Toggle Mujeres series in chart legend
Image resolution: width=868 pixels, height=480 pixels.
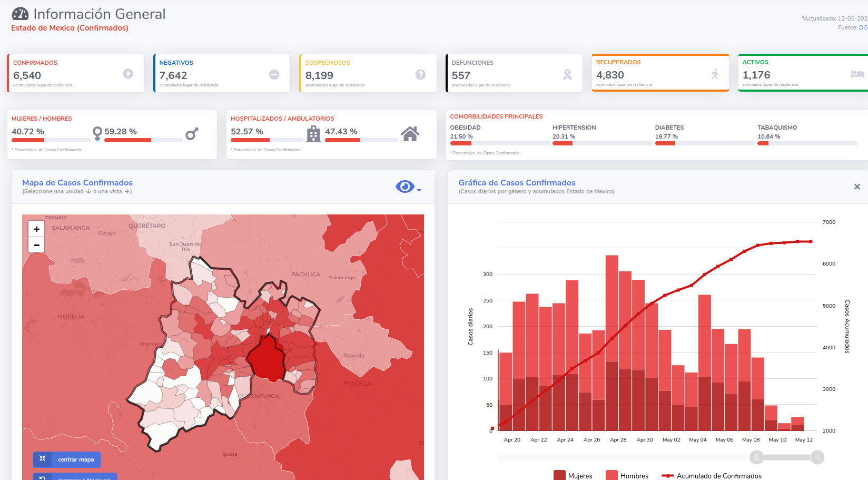click(x=573, y=476)
